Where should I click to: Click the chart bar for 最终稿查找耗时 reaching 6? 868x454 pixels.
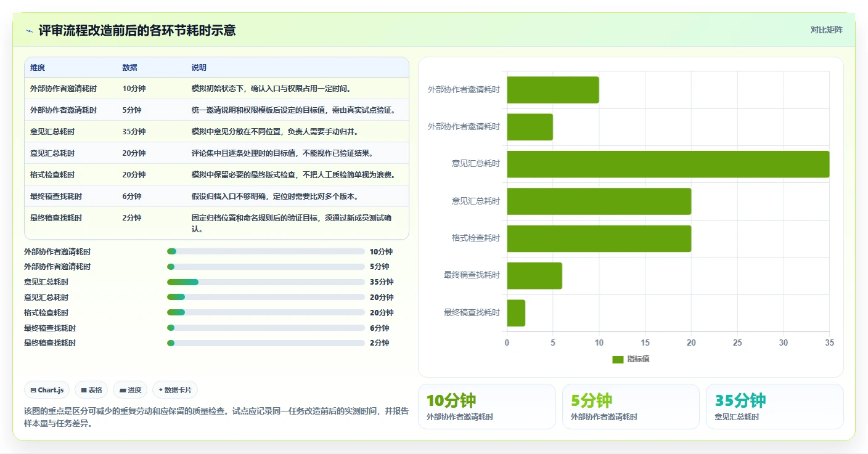click(x=534, y=275)
